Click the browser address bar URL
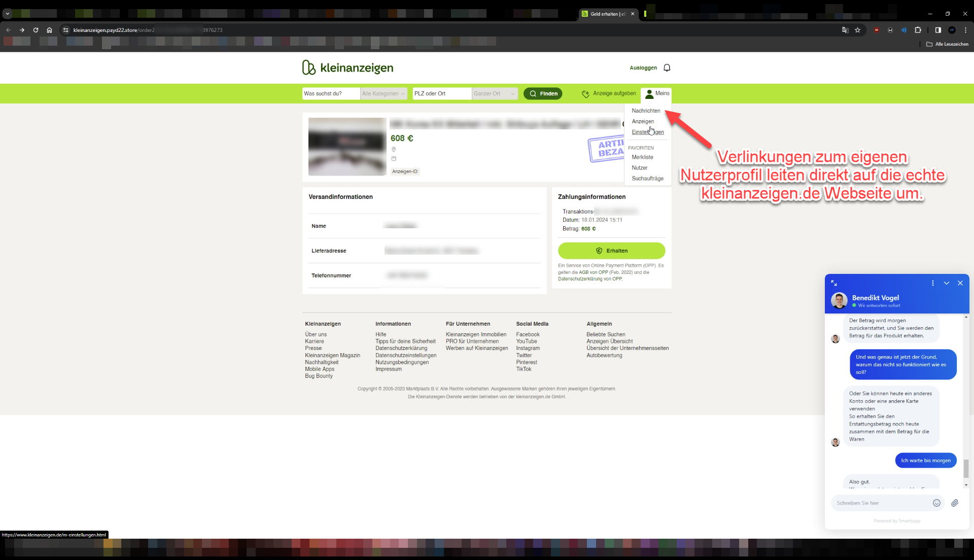974x560 pixels. pos(147,30)
